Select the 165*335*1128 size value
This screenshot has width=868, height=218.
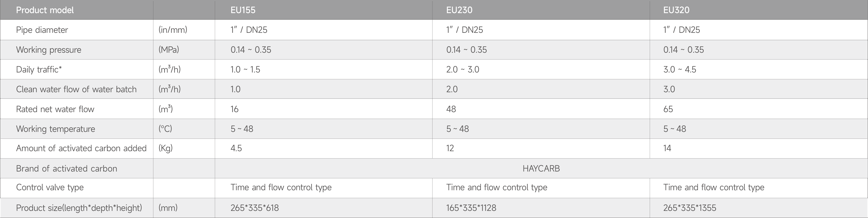(x=471, y=208)
